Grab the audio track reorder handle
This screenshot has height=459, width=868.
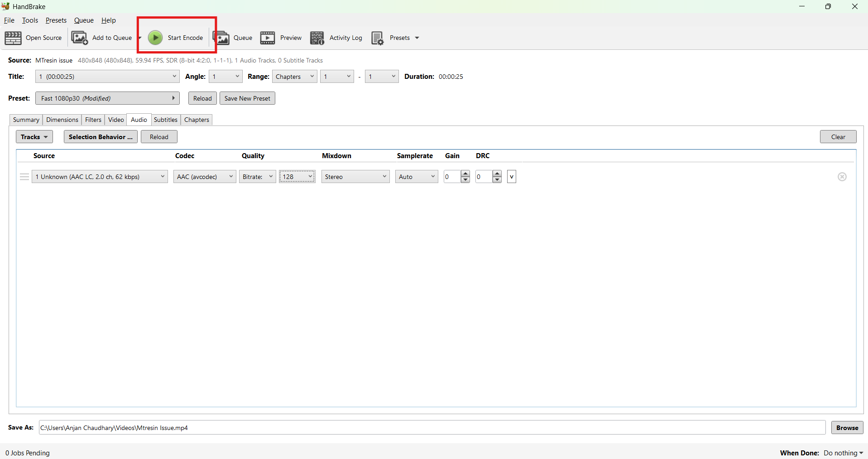24,177
